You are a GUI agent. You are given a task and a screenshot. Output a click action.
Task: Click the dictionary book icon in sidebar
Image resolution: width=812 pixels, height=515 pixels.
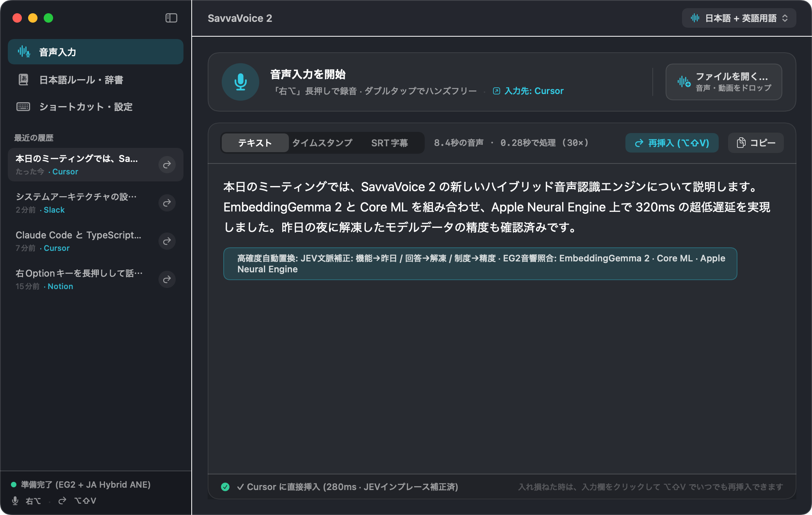pyautogui.click(x=23, y=80)
